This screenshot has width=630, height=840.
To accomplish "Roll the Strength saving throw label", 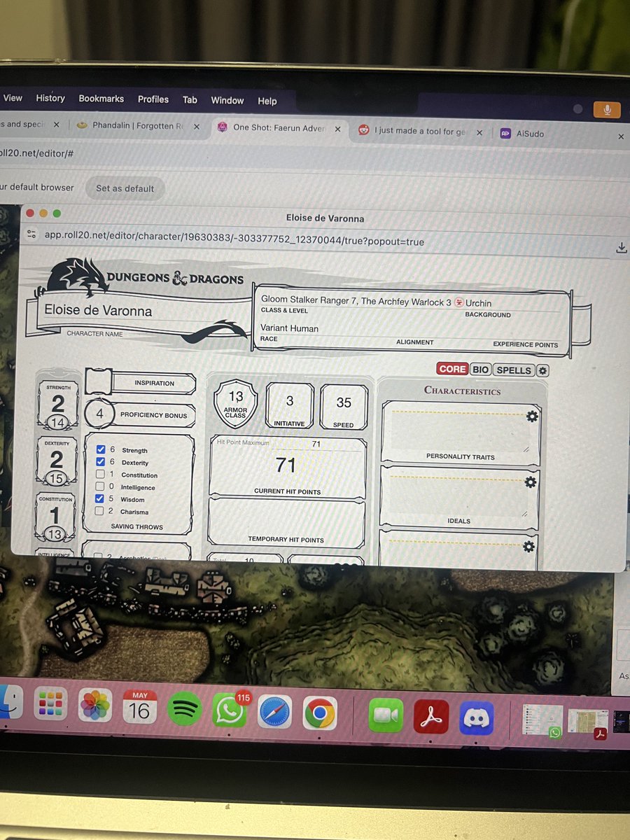I will pos(134,451).
